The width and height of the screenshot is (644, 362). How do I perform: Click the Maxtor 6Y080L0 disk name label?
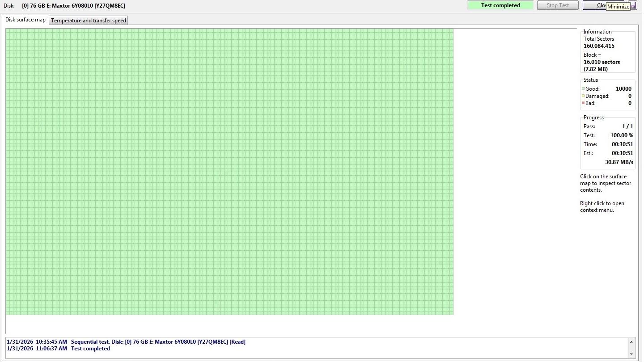[x=73, y=6]
